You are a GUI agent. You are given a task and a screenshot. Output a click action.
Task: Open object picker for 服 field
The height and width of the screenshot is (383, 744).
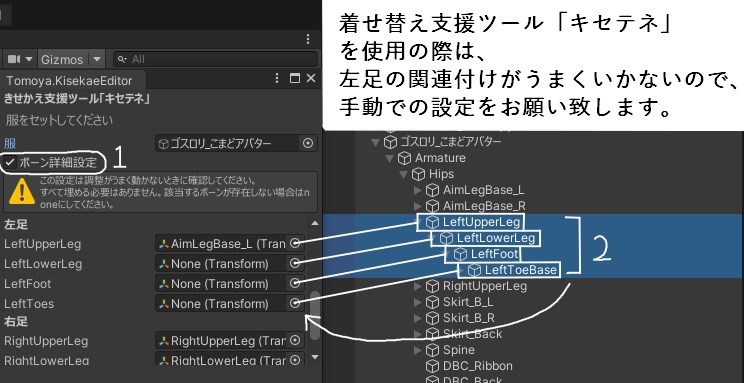308,143
